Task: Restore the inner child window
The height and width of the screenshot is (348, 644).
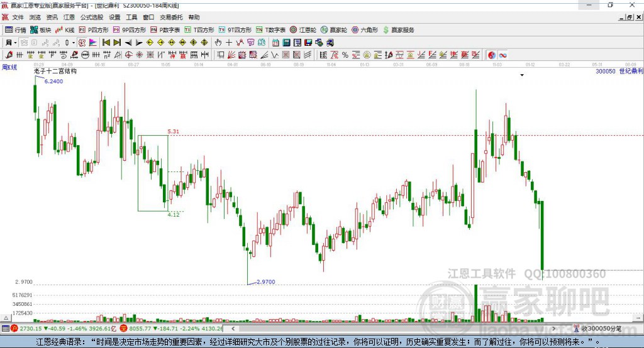Action: (630, 17)
